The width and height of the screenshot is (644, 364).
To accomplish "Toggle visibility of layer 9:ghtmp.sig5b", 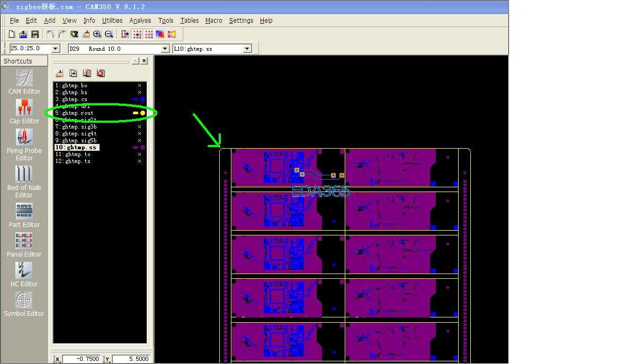I will click(140, 140).
